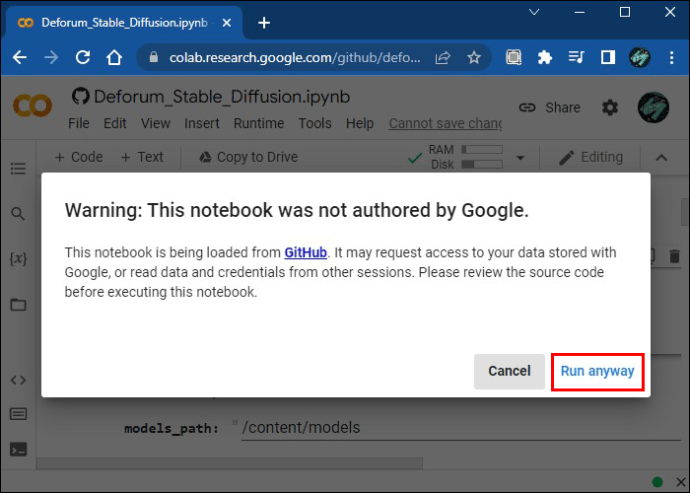Click the site lock icon
The height and width of the screenshot is (493, 690).
153,57
